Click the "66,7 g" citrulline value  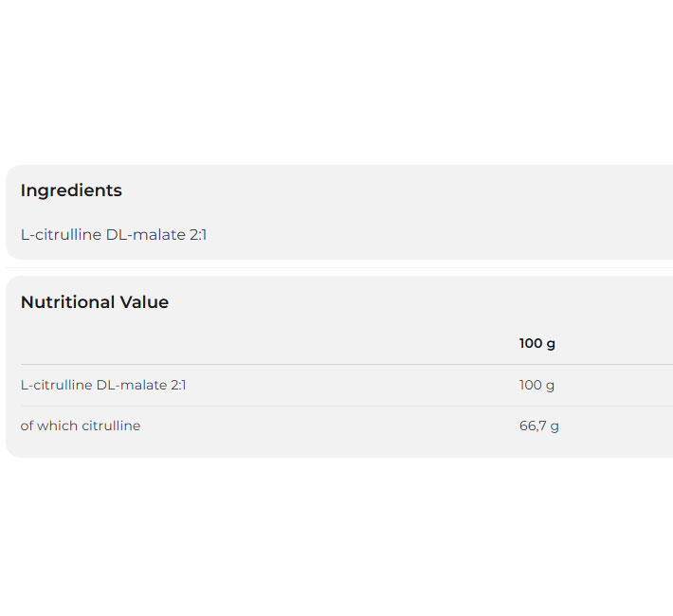point(539,426)
